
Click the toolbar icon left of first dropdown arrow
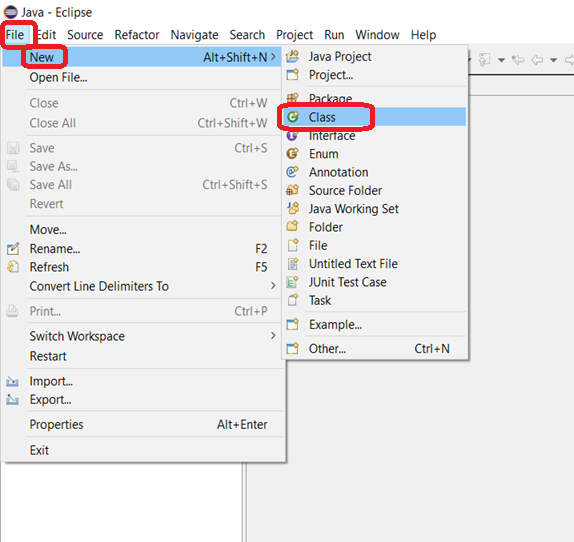pyautogui.click(x=484, y=59)
